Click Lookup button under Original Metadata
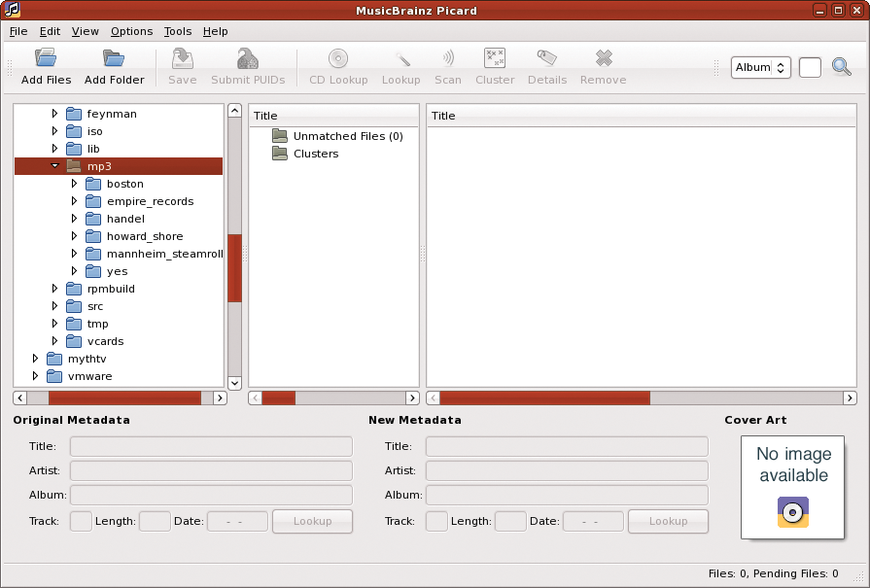This screenshot has height=588, width=870. coord(312,522)
